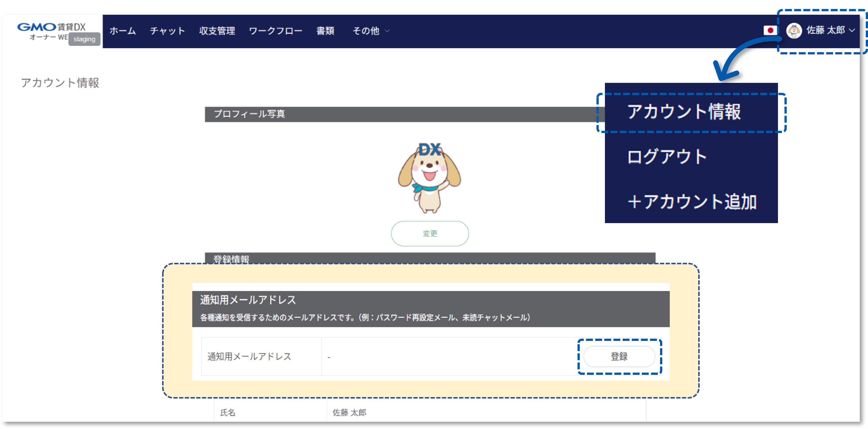
Task: Switch to the チャット tab
Action: (168, 31)
